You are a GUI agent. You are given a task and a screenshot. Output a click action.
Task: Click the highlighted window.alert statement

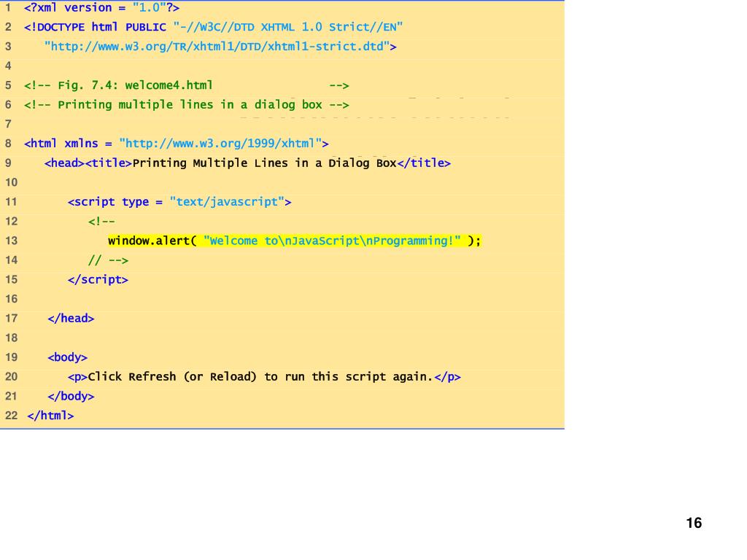(295, 241)
